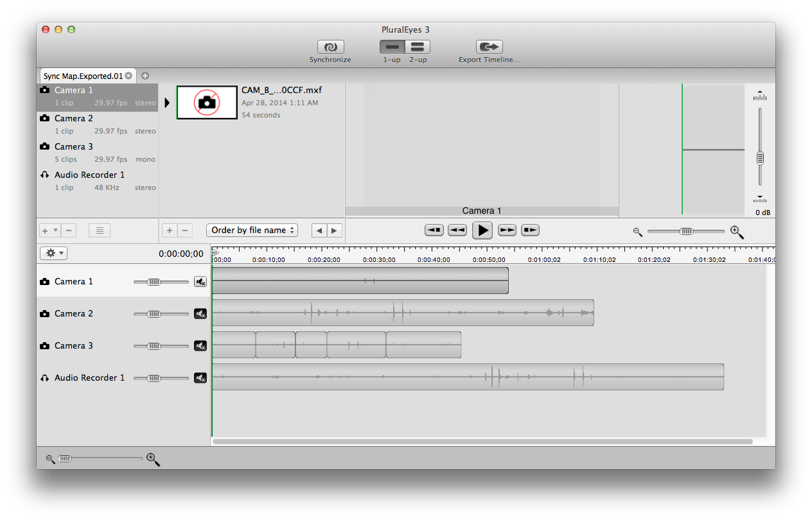Viewport: 812px width, 520px height.
Task: Mute the Camera 1 track
Action: (200, 282)
